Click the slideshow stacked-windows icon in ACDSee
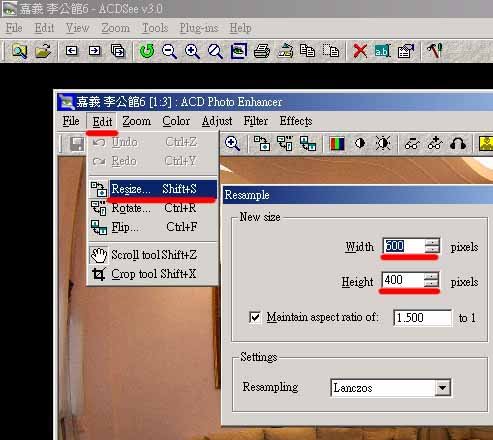Image resolution: width=493 pixels, height=440 pixels. (118, 51)
